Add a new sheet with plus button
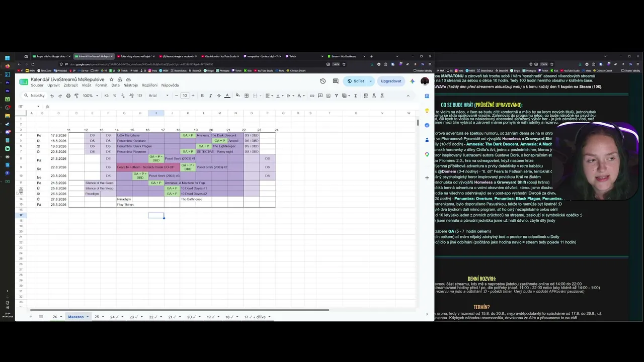Viewport: 644px width, 362px height. tap(31, 317)
